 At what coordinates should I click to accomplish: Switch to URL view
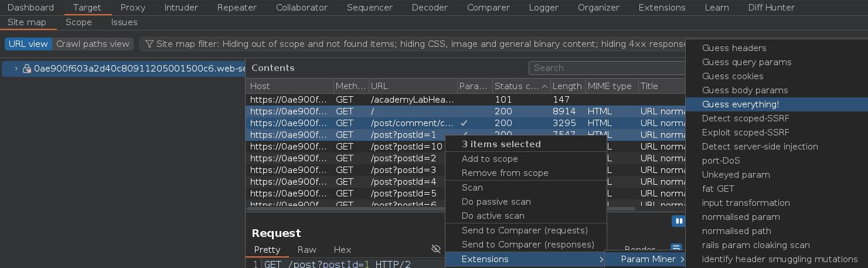[x=28, y=44]
